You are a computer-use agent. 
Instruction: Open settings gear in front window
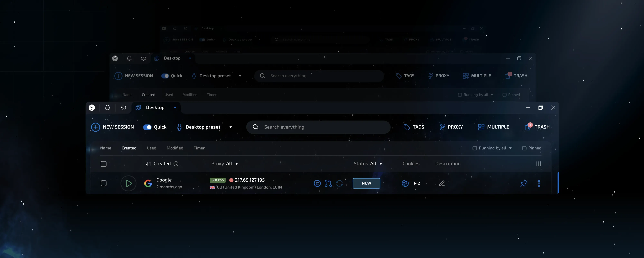[123, 107]
